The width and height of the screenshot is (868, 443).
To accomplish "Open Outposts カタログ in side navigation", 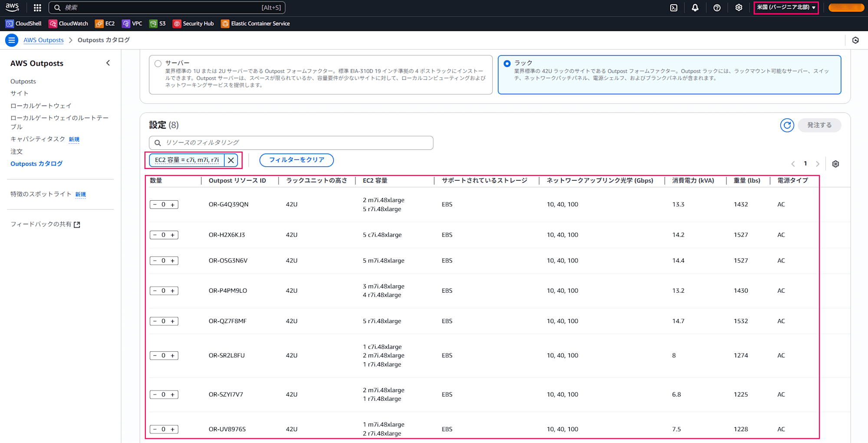I will coord(36,164).
